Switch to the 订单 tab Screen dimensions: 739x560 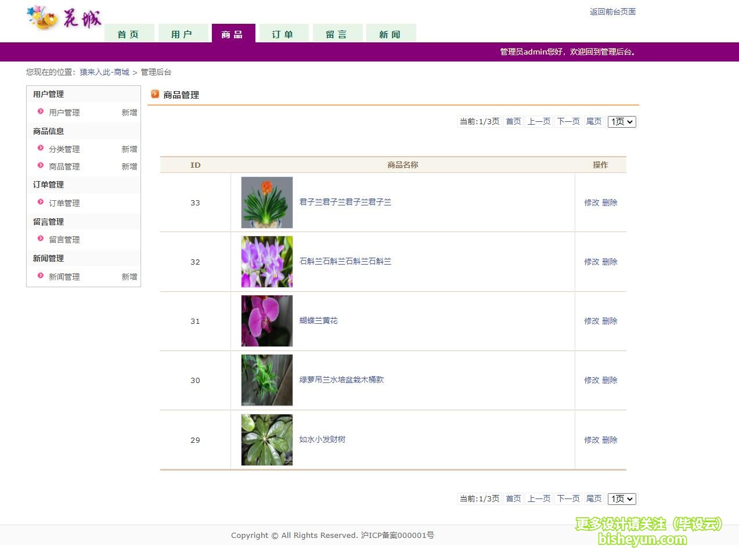[283, 34]
